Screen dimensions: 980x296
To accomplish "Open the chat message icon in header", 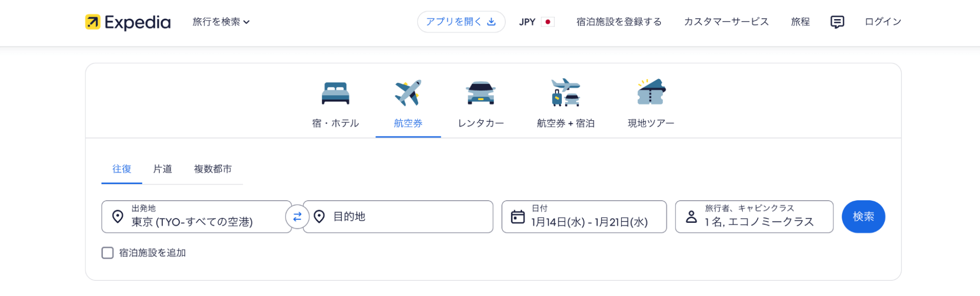I will point(837,22).
